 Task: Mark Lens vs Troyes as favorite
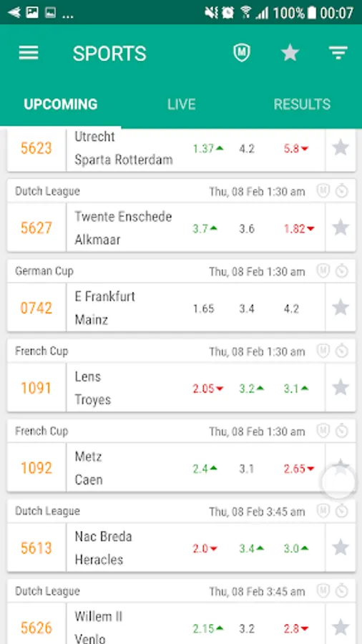point(341,387)
